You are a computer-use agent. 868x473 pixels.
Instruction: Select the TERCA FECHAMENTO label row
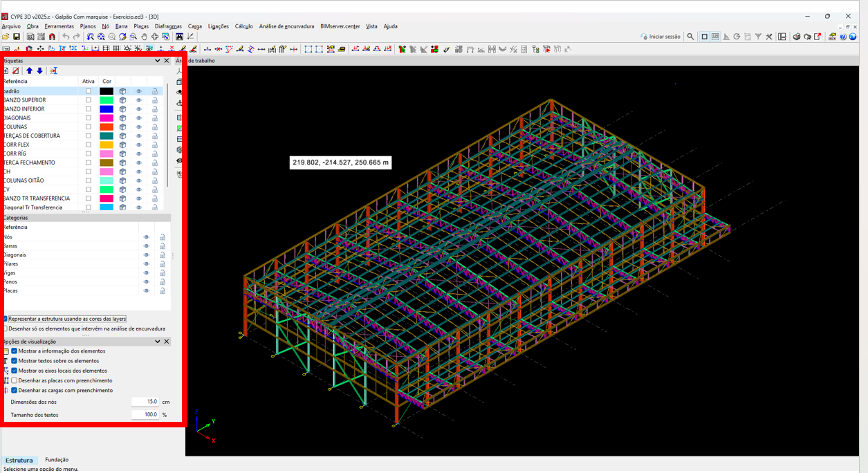pyautogui.click(x=83, y=163)
